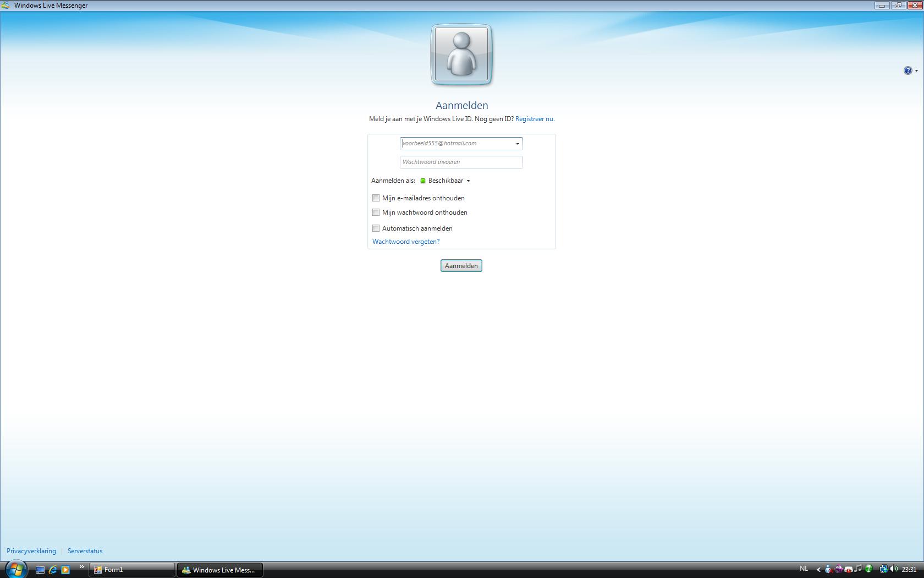Check 'Mijn wachtwoord onthouden' box
Screen dimensions: 924x578
[x=376, y=212]
